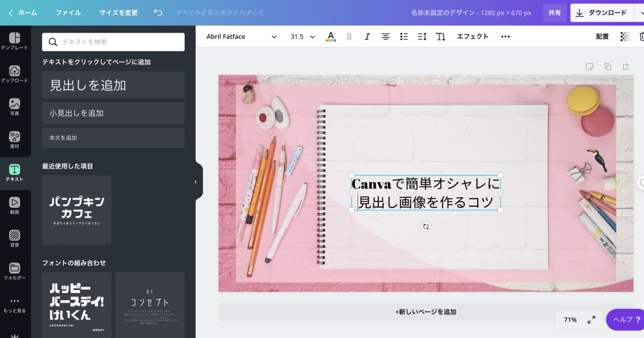Open the 71% zoom level menu
This screenshot has width=644, height=338.
click(x=570, y=320)
